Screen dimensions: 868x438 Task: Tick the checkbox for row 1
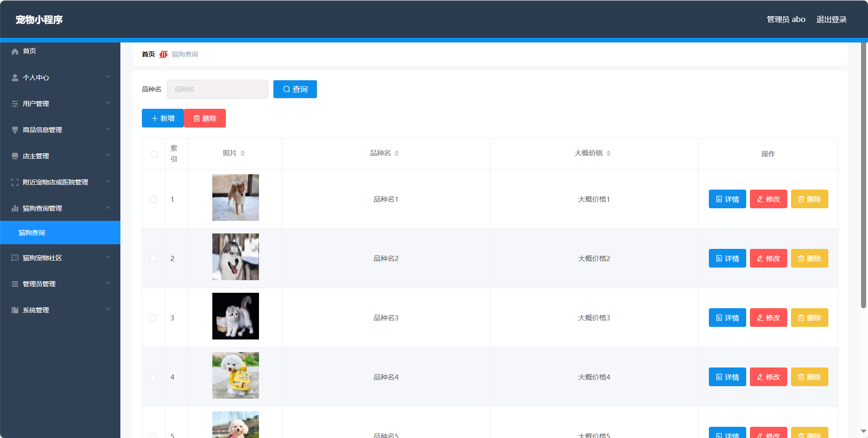(153, 199)
